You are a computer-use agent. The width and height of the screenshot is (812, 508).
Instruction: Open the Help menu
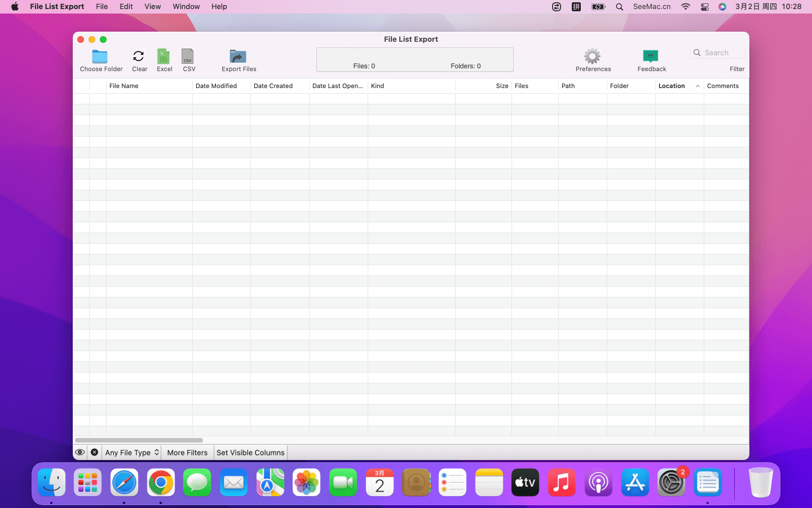coord(219,7)
